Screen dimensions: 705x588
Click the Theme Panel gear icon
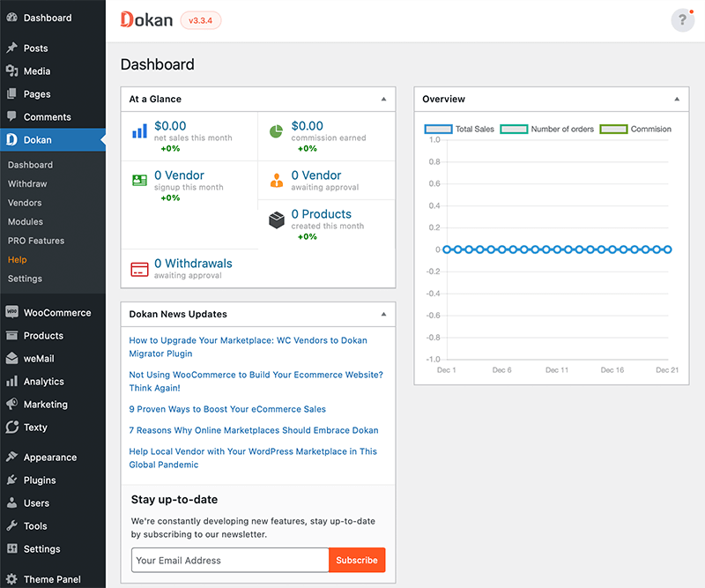[11, 578]
